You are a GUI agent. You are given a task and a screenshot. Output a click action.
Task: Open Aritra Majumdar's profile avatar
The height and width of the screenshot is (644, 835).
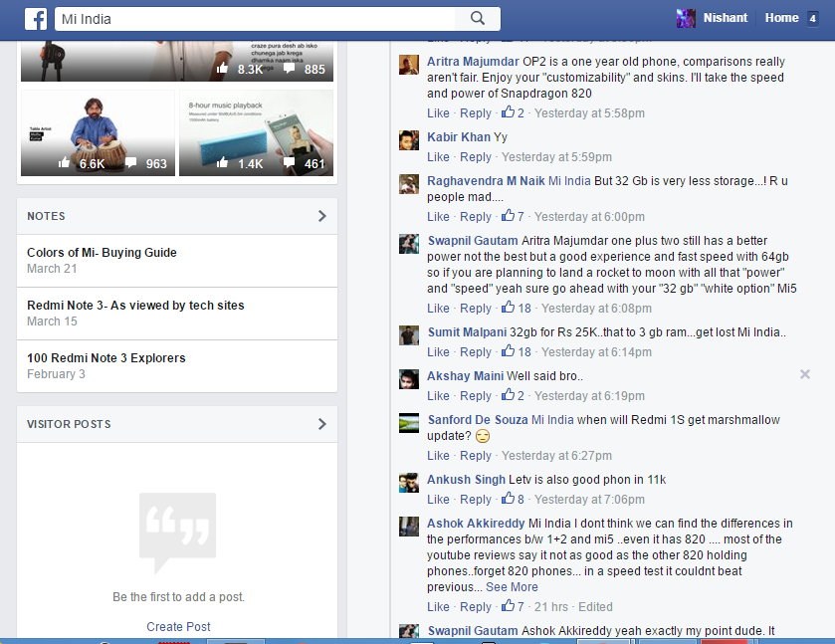[409, 65]
